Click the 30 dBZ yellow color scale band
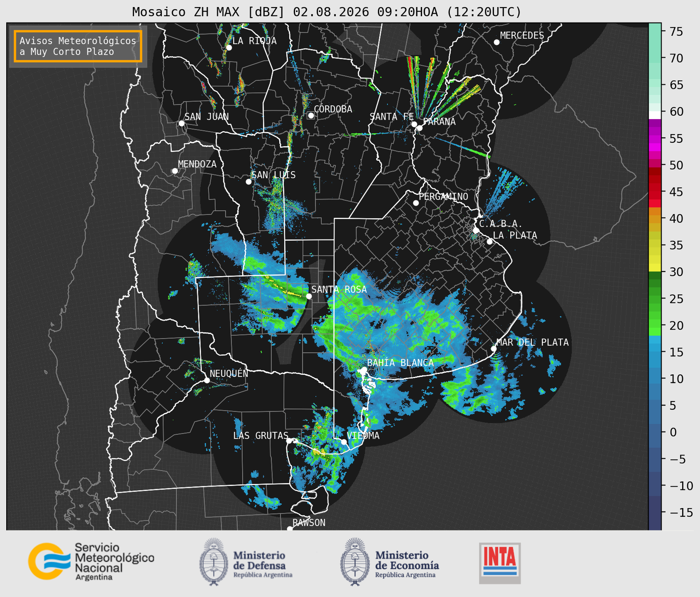This screenshot has height=597, width=700. pos(655,268)
